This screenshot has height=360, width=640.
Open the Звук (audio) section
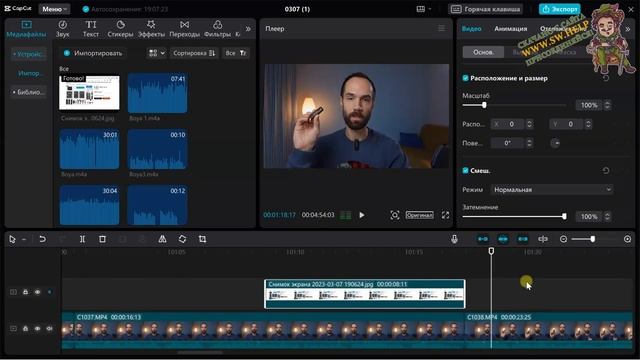62,29
